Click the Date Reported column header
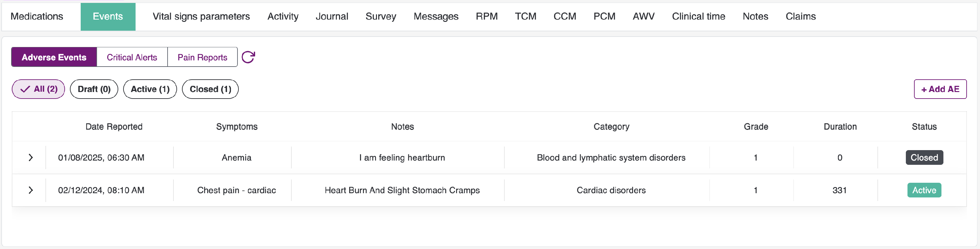This screenshot has height=249, width=980. pyautogui.click(x=114, y=127)
